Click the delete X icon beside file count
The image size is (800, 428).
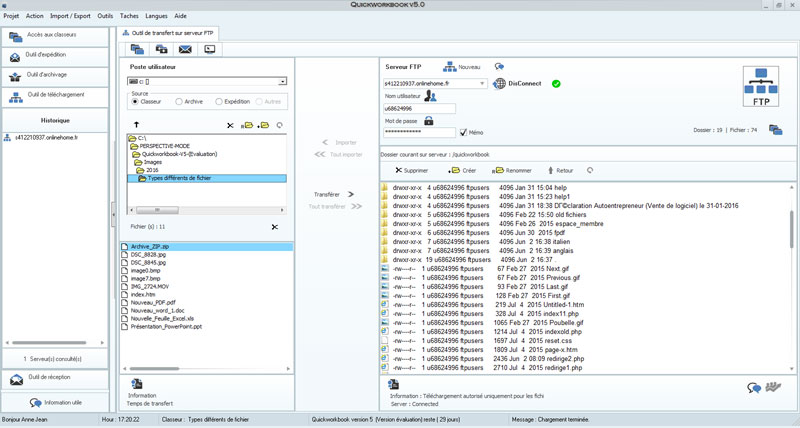pos(274,227)
